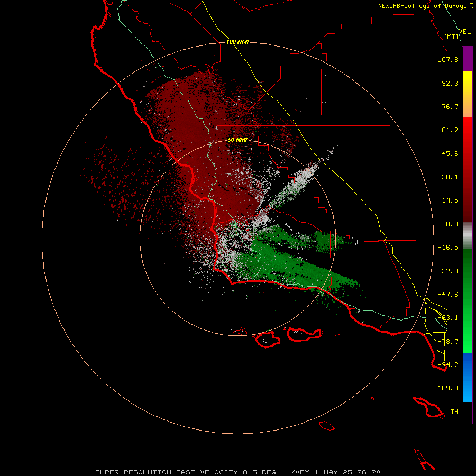The image size is (476, 476).
Task: Click the 50 NMI range ring label
Action: (237, 140)
